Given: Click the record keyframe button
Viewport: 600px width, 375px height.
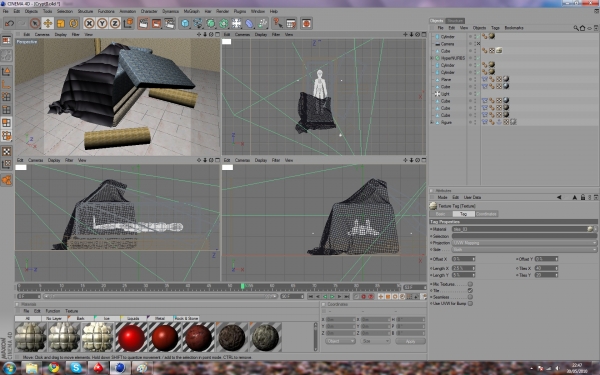Looking at the screenshot, I should (364, 297).
